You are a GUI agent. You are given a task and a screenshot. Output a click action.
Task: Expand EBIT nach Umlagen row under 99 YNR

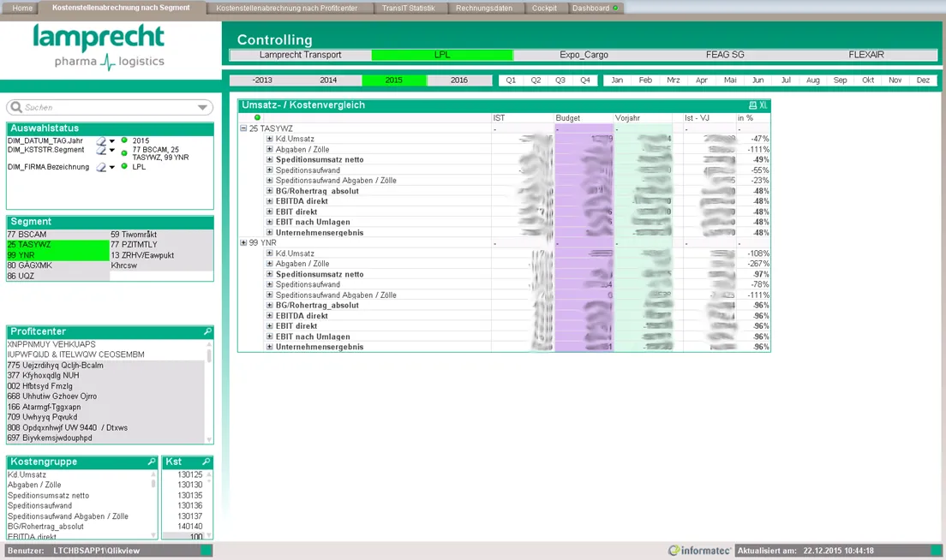click(270, 337)
